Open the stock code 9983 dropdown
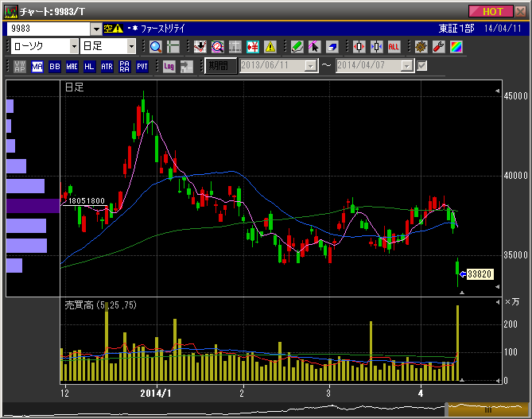The width and height of the screenshot is (532, 419). 97,28
